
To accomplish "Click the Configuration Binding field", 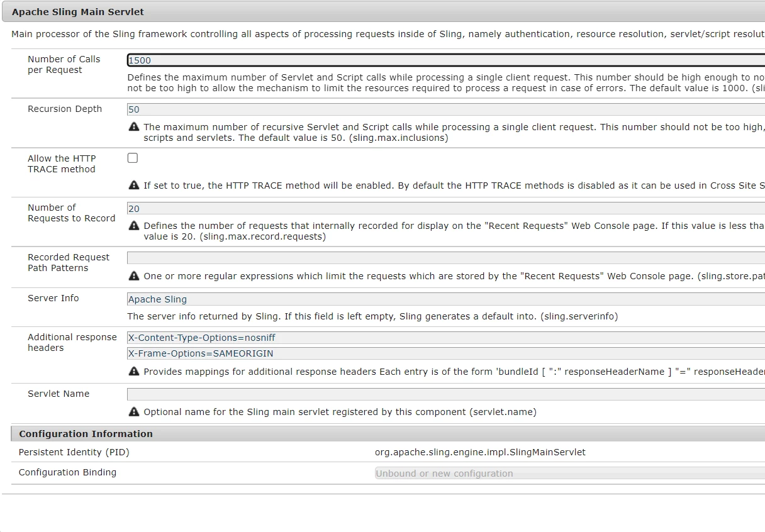I will (570, 474).
